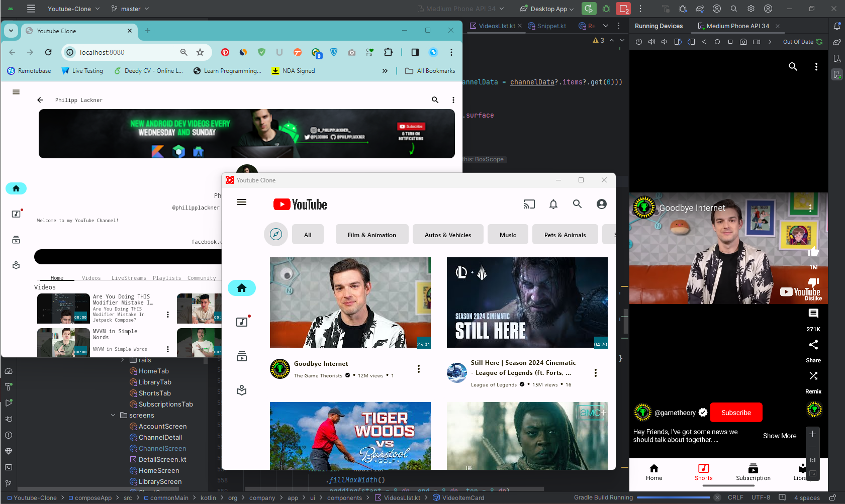Open Shorts rail icon in desktop app
This screenshot has height=504, width=845.
(x=242, y=322)
